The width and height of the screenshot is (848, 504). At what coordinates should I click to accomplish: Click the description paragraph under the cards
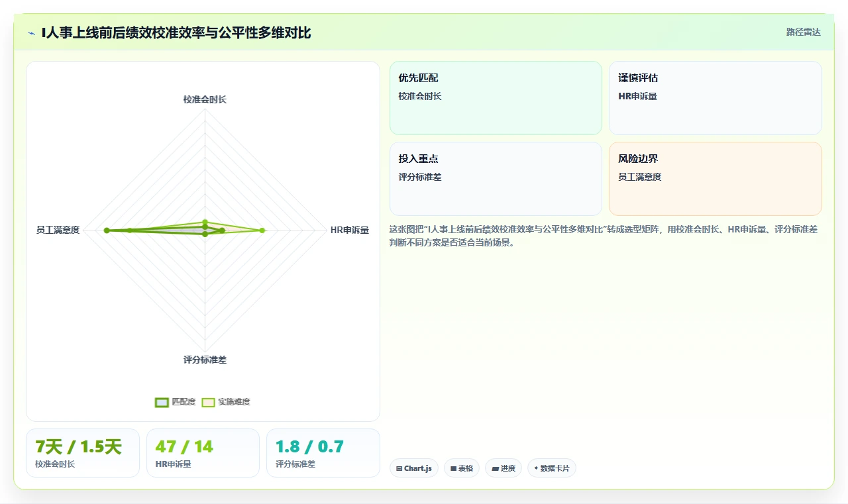[605, 236]
